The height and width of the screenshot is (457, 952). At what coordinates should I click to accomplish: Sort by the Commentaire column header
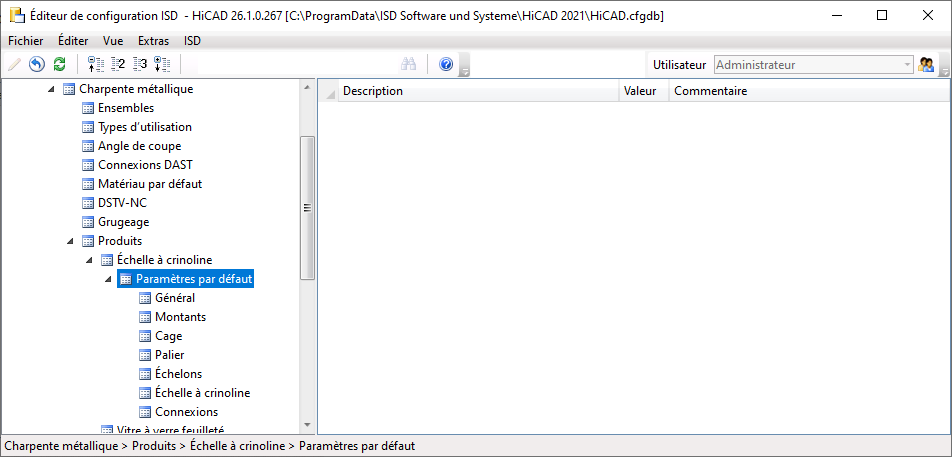809,91
